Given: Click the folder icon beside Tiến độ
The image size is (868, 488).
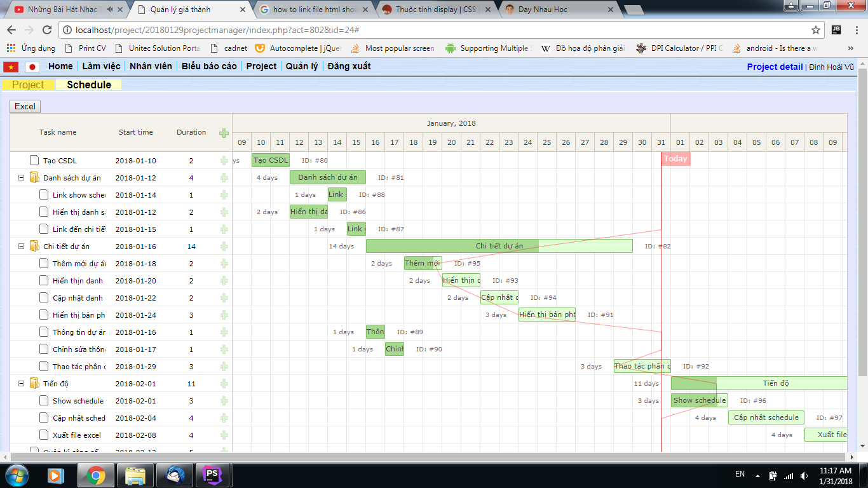Looking at the screenshot, I should [34, 384].
